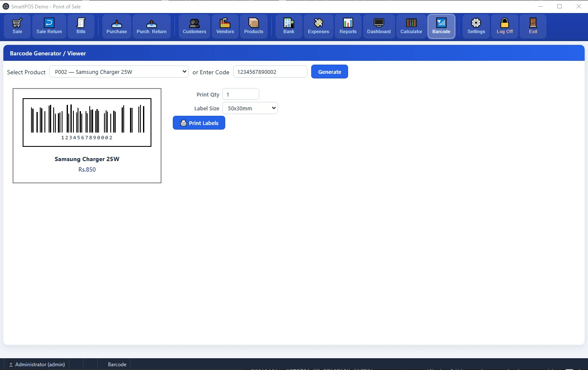Open the Bank module
This screenshot has width=588, height=370.
289,26
